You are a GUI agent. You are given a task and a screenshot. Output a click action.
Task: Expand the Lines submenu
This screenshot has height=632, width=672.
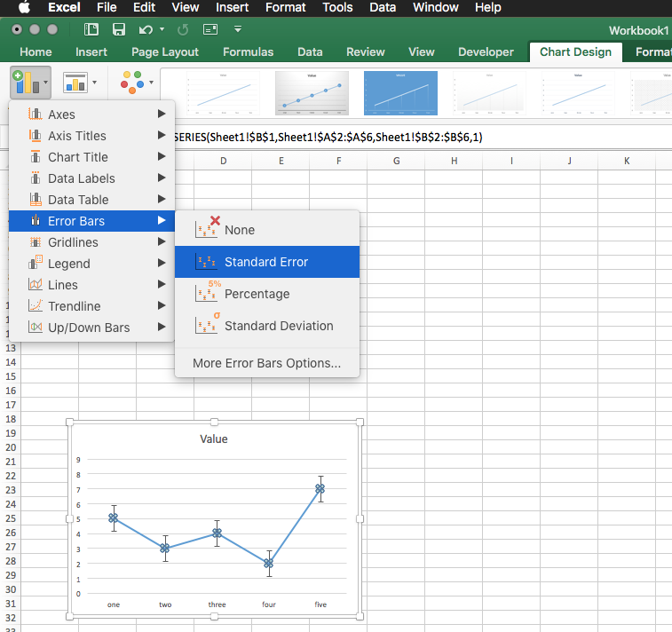[91, 285]
